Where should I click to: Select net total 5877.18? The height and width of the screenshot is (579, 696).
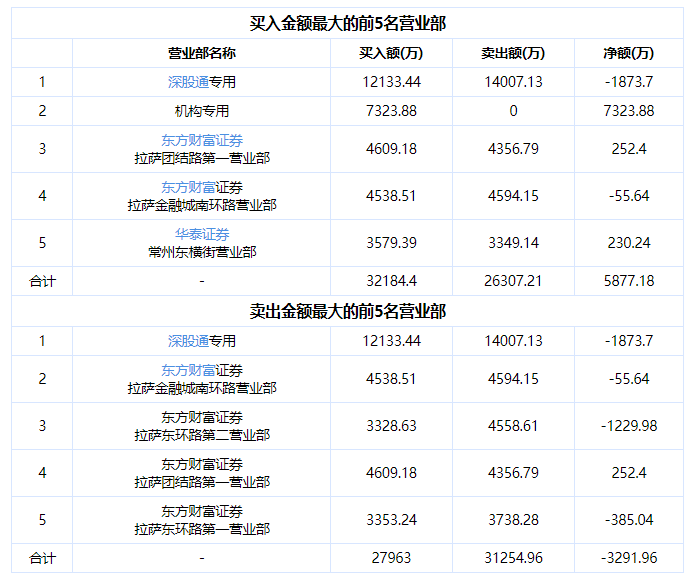point(629,281)
